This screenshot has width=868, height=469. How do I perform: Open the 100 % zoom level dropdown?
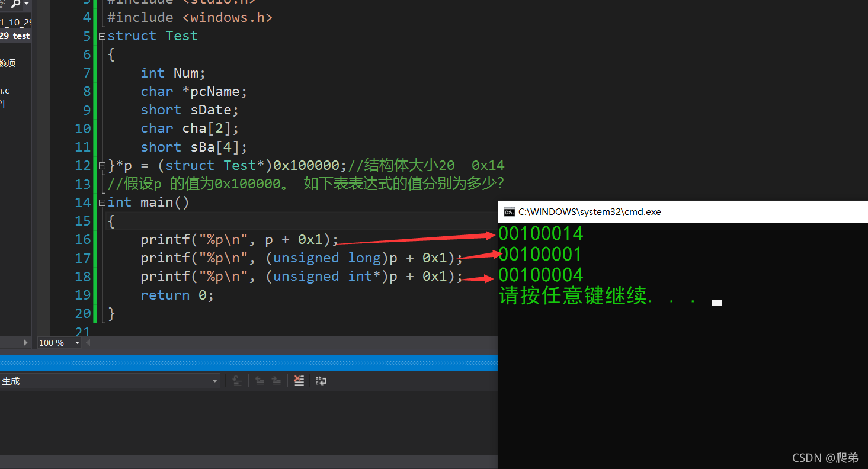click(x=77, y=343)
